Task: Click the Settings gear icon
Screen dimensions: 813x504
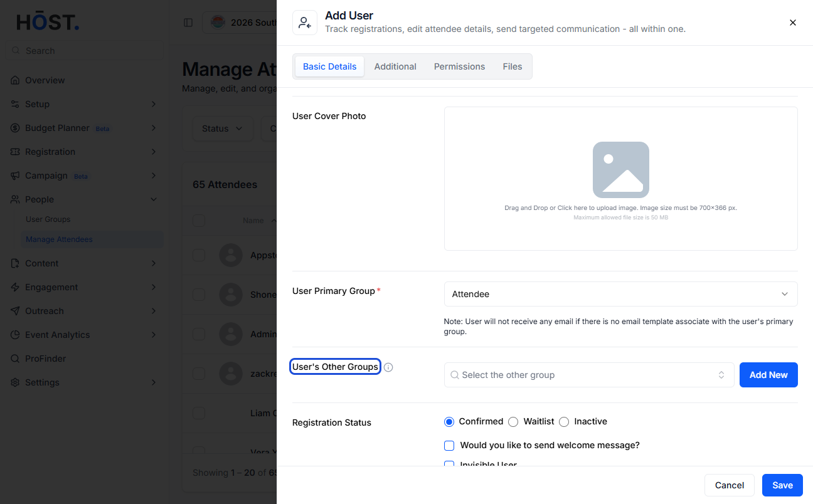Action: coord(15,382)
